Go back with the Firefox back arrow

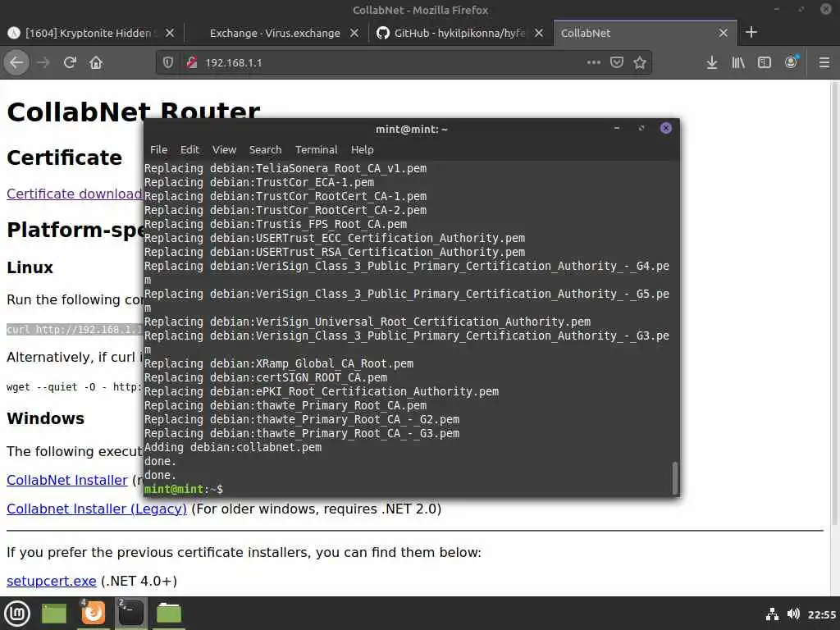(16, 62)
